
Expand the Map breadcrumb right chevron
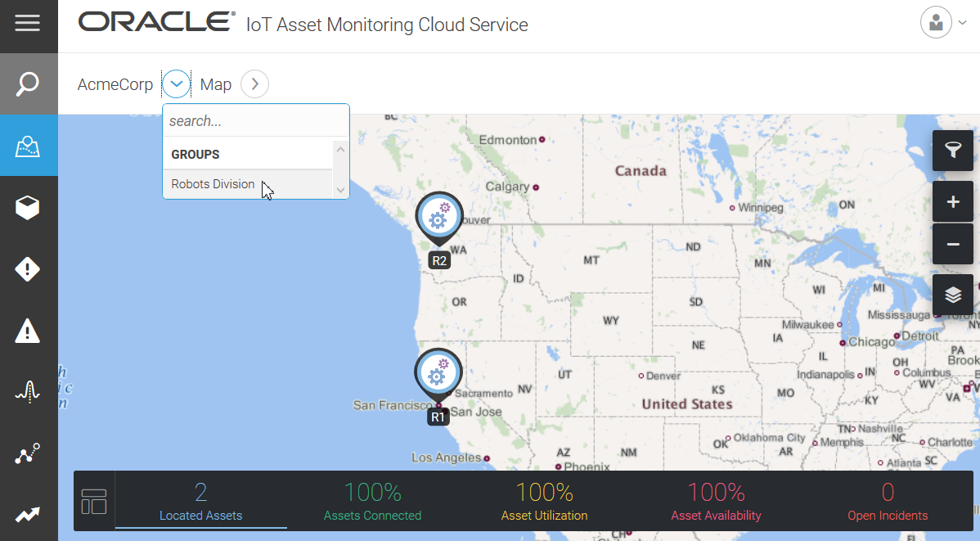pyautogui.click(x=254, y=83)
